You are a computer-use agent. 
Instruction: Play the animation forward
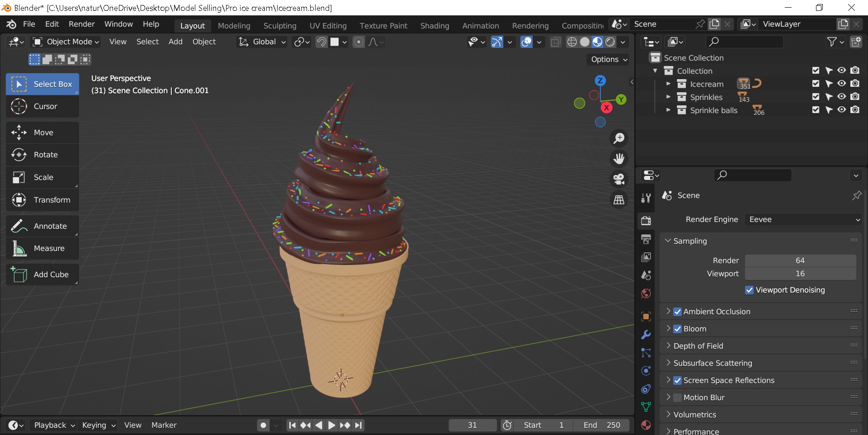click(331, 425)
